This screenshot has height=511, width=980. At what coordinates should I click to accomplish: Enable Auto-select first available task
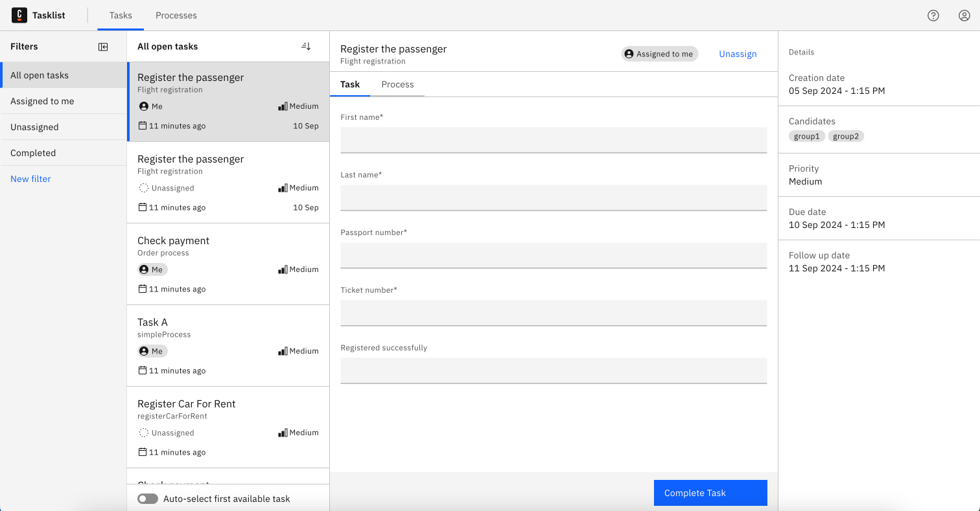[148, 499]
